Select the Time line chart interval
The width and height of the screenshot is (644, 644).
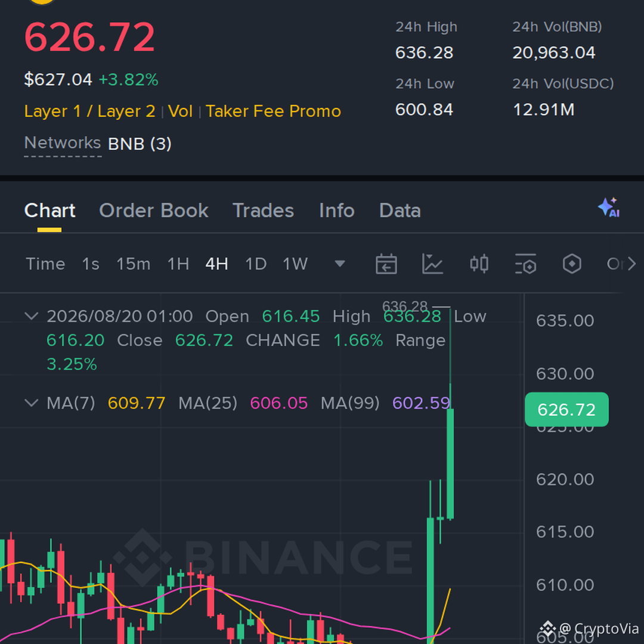45,264
